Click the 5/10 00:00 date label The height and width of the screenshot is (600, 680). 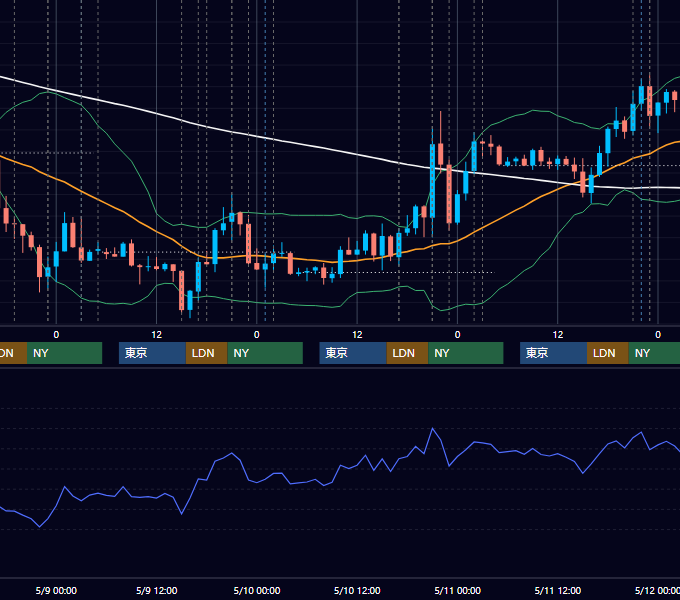[x=257, y=590]
